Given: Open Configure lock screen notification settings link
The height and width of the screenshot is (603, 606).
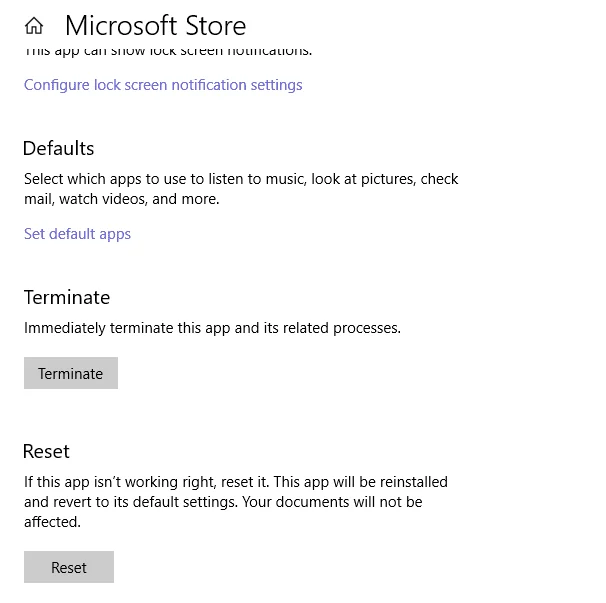Looking at the screenshot, I should 163,85.
